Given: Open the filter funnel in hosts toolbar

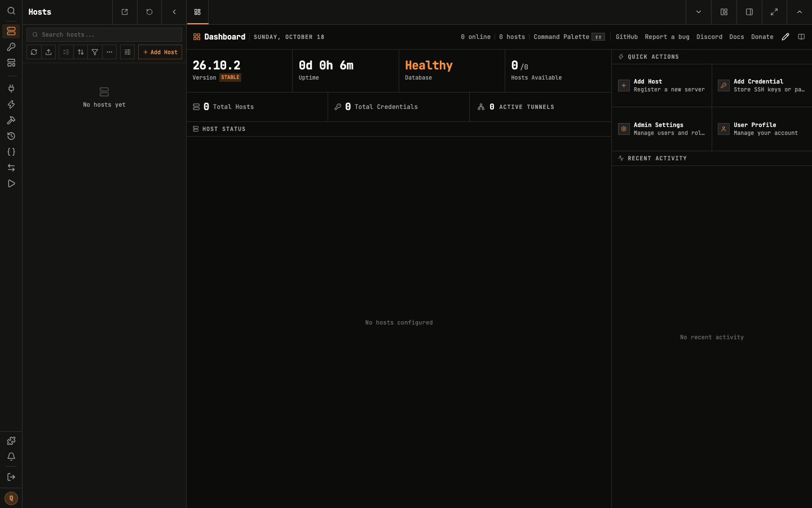Looking at the screenshot, I should click(x=95, y=52).
